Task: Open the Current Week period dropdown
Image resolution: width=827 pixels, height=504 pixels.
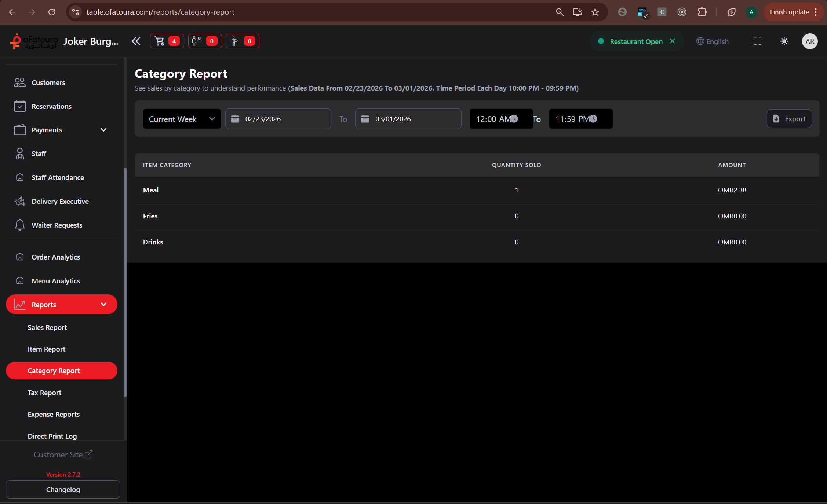Action: (182, 119)
